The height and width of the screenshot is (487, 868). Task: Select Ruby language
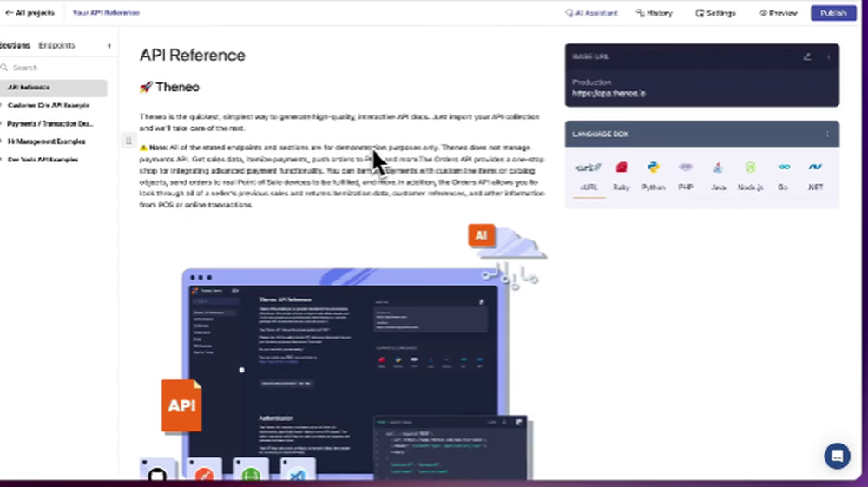pyautogui.click(x=621, y=176)
